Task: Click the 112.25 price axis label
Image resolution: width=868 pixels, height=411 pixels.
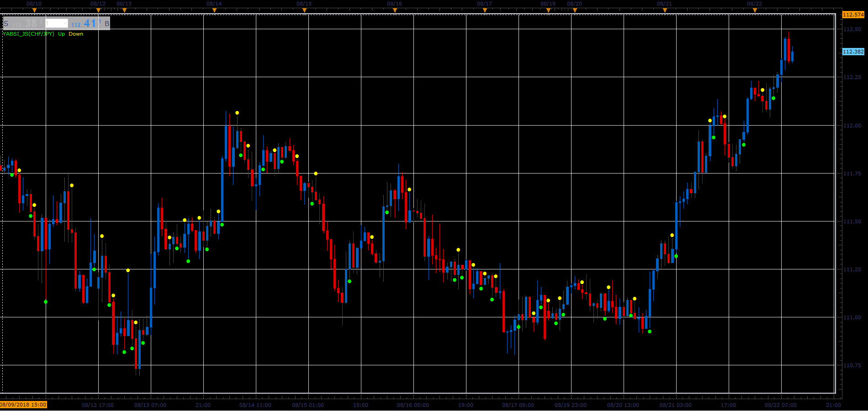Action: coord(852,77)
